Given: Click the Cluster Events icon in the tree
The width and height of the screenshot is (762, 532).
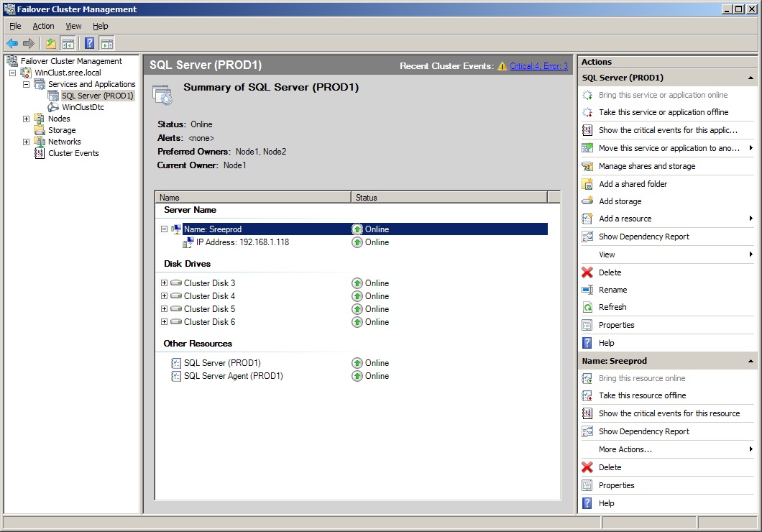Looking at the screenshot, I should (40, 153).
